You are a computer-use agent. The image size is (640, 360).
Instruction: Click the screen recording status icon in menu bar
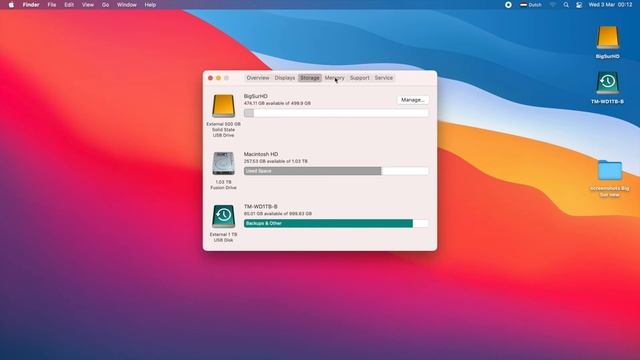508,5
